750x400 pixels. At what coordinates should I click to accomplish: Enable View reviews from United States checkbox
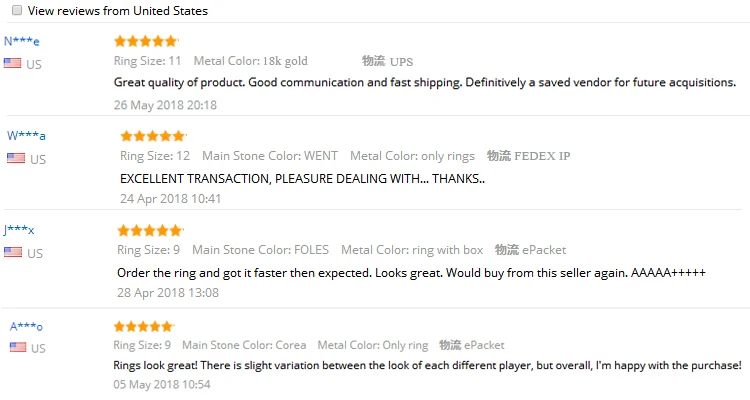[x=16, y=11]
